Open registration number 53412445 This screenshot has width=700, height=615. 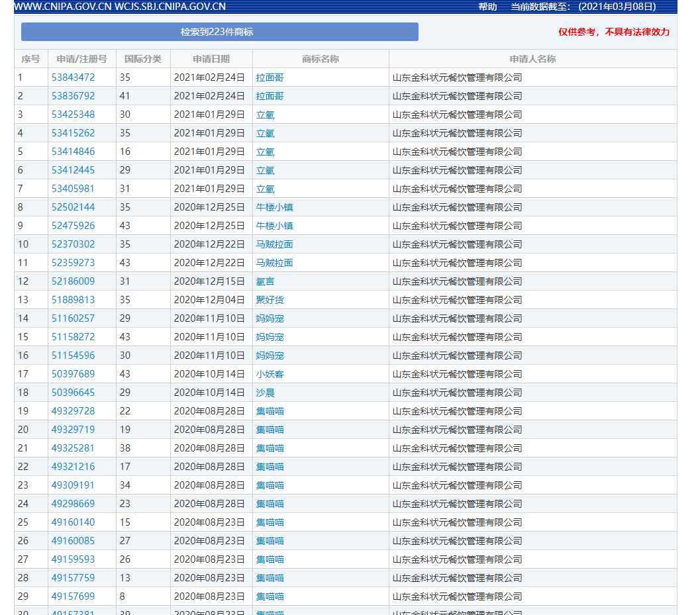click(x=74, y=170)
